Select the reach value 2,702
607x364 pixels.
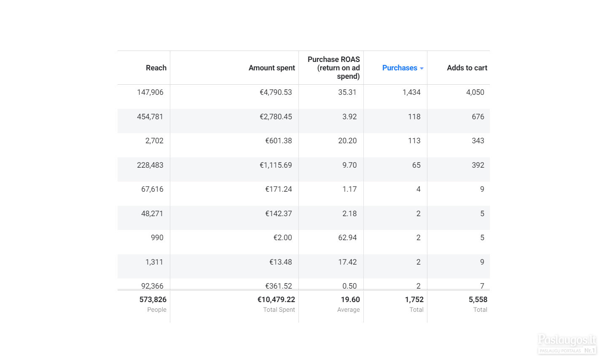154,141
